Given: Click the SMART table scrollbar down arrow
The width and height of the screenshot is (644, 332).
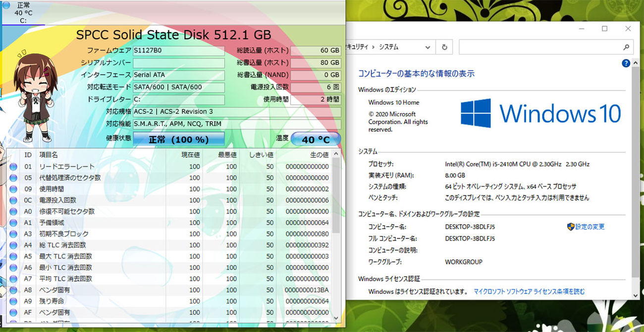Looking at the screenshot, I should pyautogui.click(x=336, y=318).
